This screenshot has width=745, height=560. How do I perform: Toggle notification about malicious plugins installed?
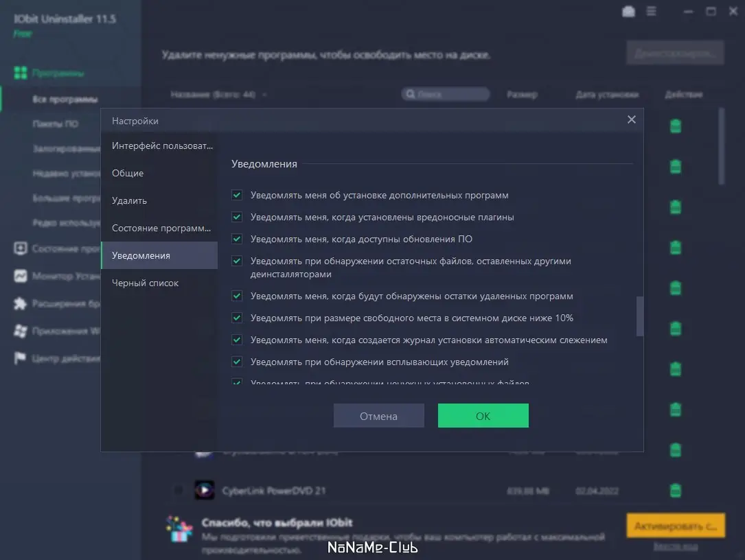tap(237, 217)
